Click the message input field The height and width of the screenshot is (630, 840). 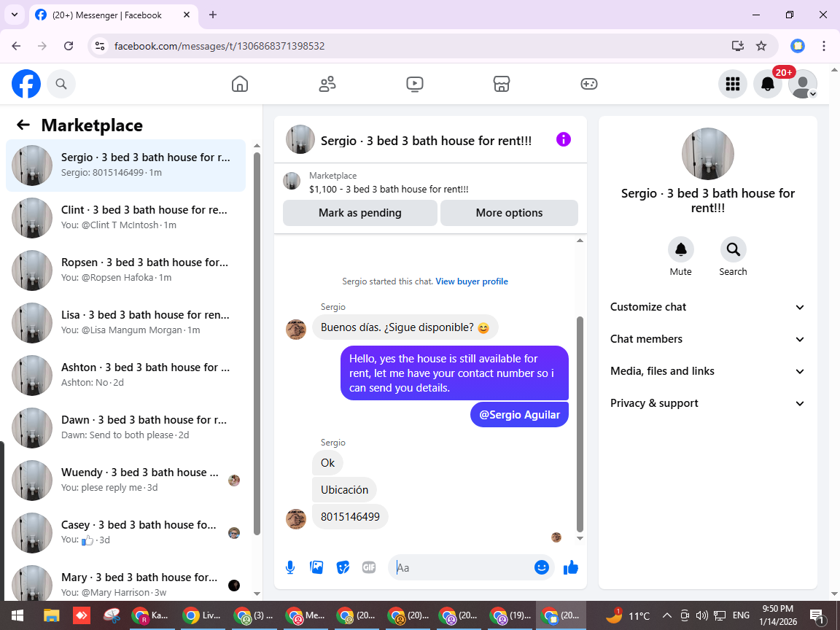click(x=462, y=567)
